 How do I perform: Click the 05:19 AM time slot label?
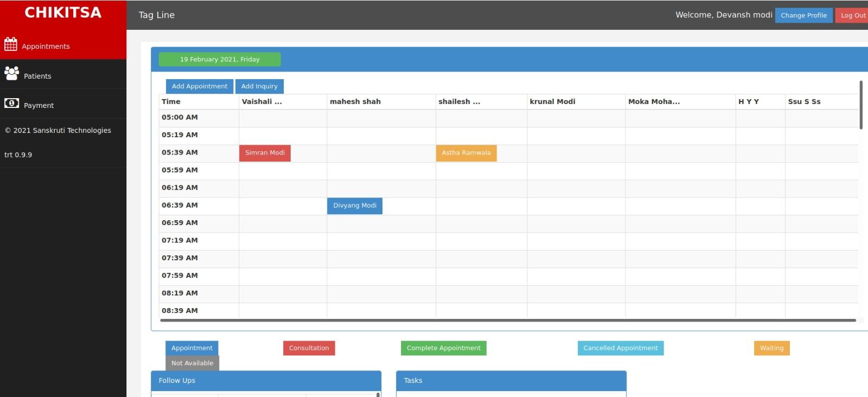point(180,135)
